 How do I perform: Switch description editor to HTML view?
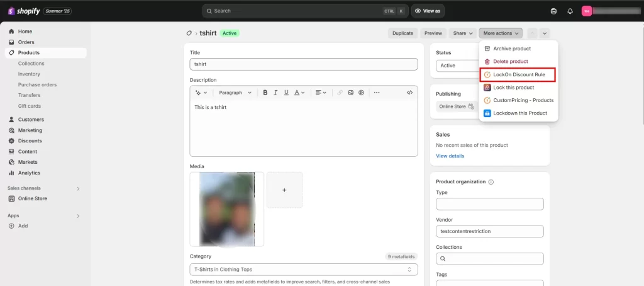[409, 93]
